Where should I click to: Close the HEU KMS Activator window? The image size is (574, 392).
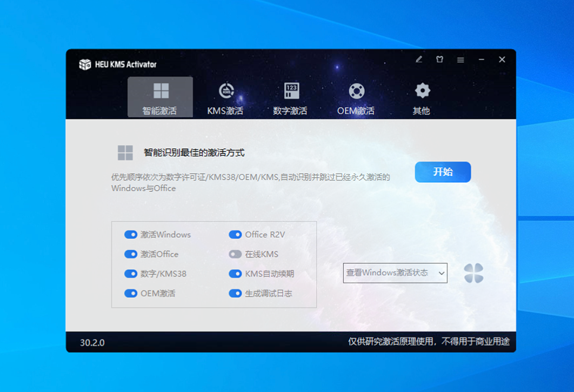pos(502,59)
